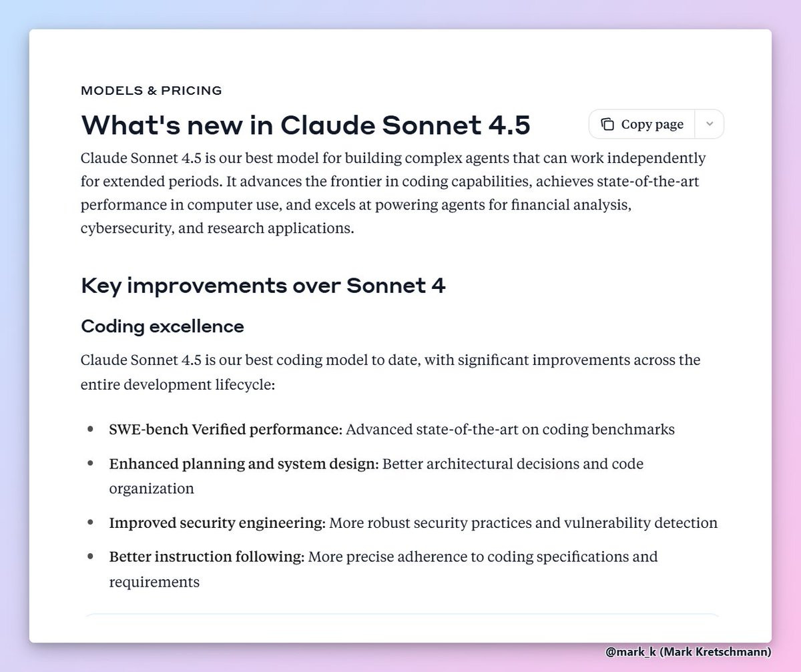Viewport: 801px width, 672px height.
Task: Select the Key improvements over Sonnet 4 heading
Action: 263,286
